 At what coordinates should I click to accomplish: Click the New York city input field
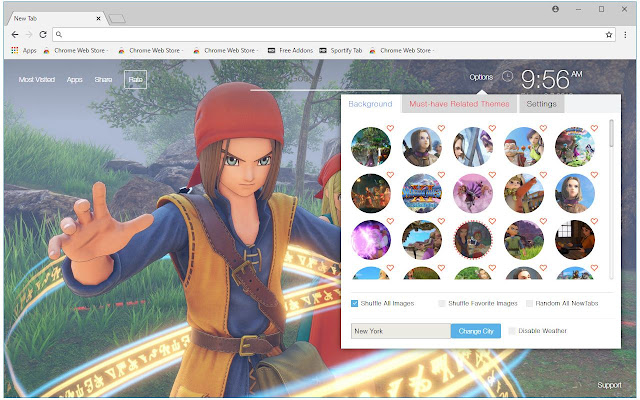coord(401,331)
